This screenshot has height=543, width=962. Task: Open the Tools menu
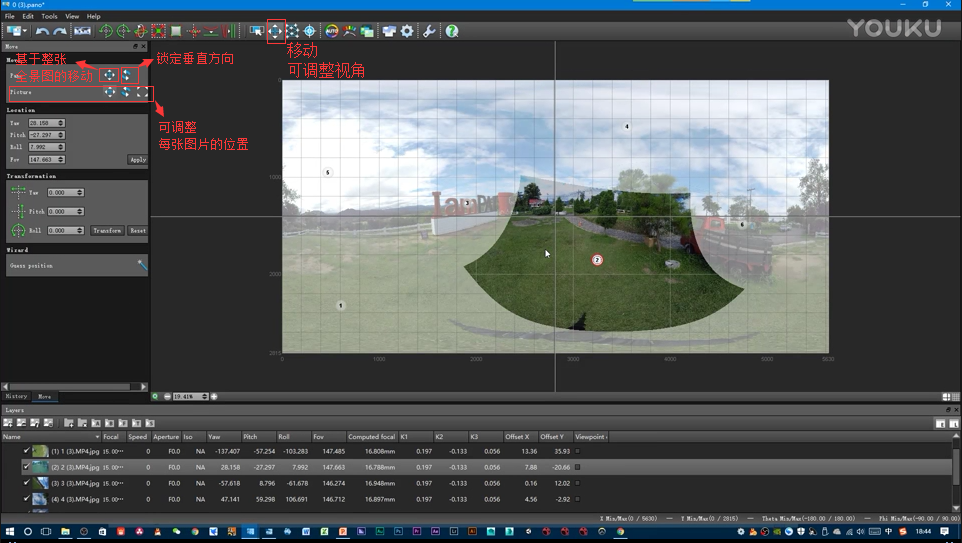pyautogui.click(x=49, y=16)
